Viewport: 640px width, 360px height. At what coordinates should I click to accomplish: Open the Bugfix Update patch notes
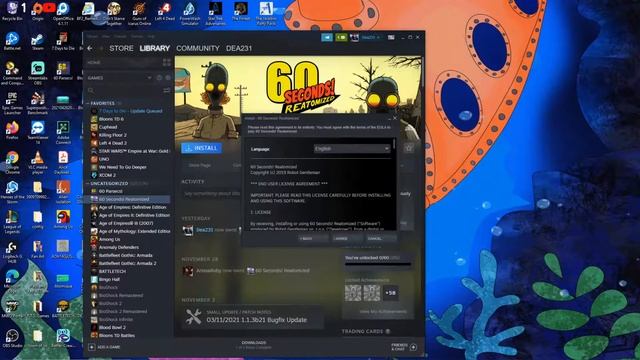253,317
